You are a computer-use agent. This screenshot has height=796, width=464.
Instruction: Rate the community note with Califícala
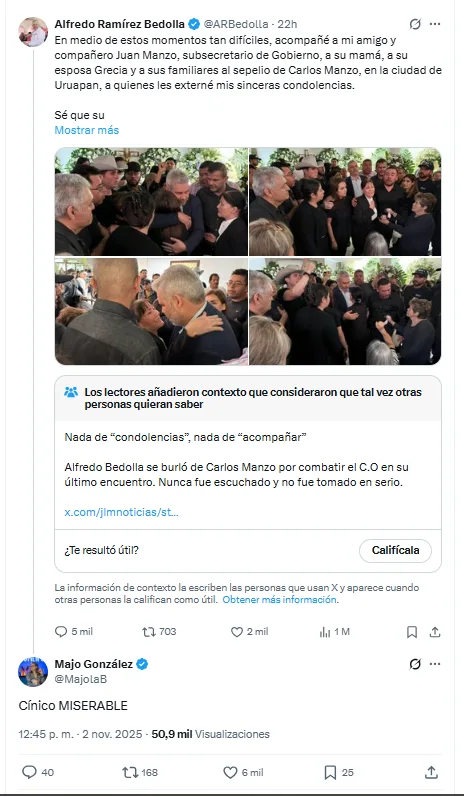point(395,551)
